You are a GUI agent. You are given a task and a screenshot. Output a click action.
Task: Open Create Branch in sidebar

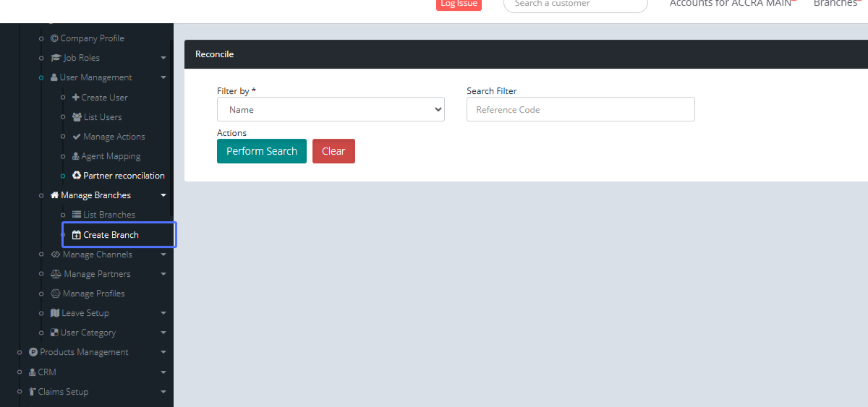coord(111,235)
